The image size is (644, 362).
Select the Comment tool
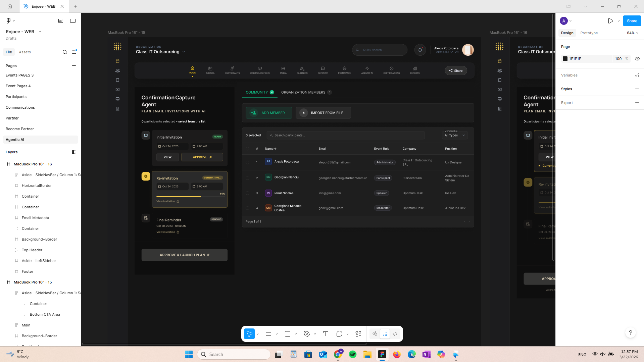[339, 334]
